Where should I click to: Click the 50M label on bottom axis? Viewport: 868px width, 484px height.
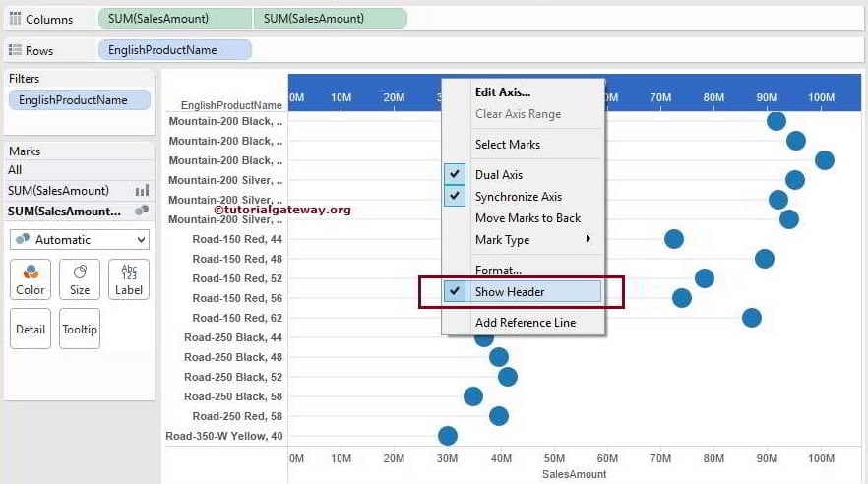coord(554,458)
